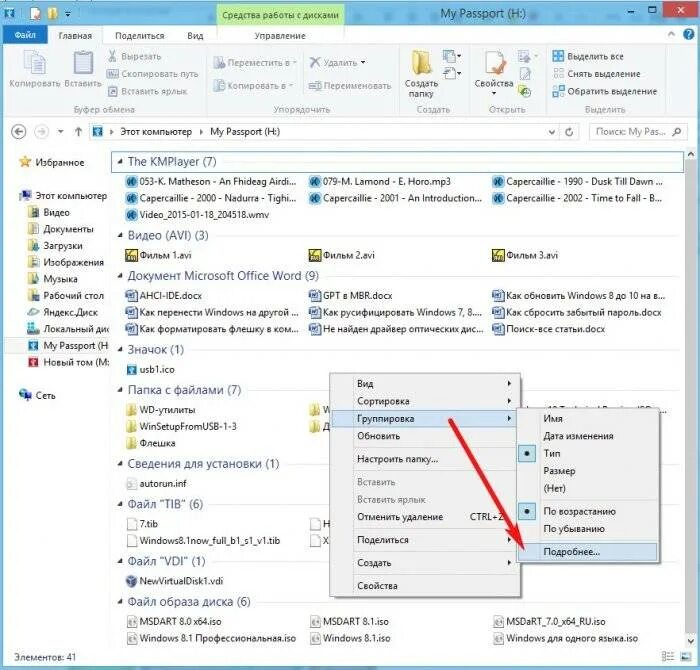
Task: Switch to the Вид ribbon tab
Action: (x=195, y=36)
